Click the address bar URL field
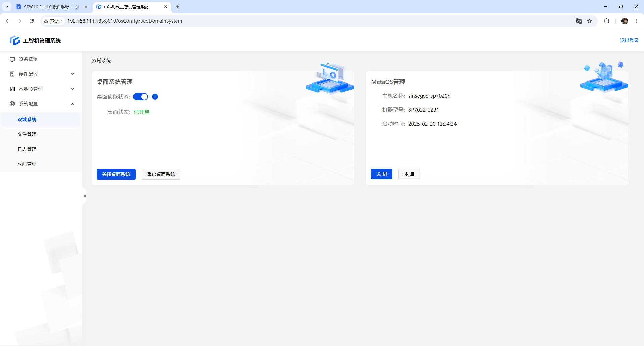 (x=319, y=21)
